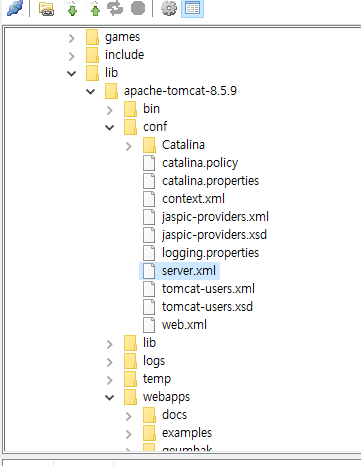
Task: Expand the include folder
Action: point(71,56)
